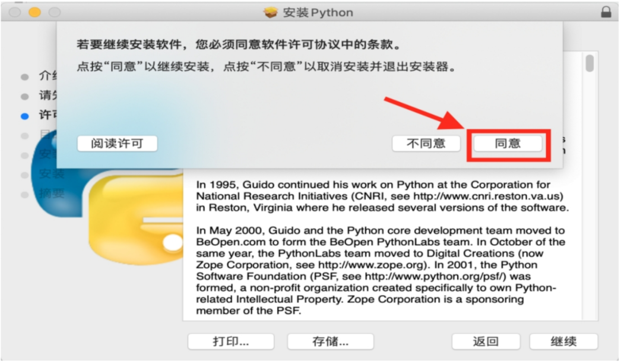Screen dimensions: 621x364
Task: Click the package icon beside 安装 Python title
Action: click(271, 12)
